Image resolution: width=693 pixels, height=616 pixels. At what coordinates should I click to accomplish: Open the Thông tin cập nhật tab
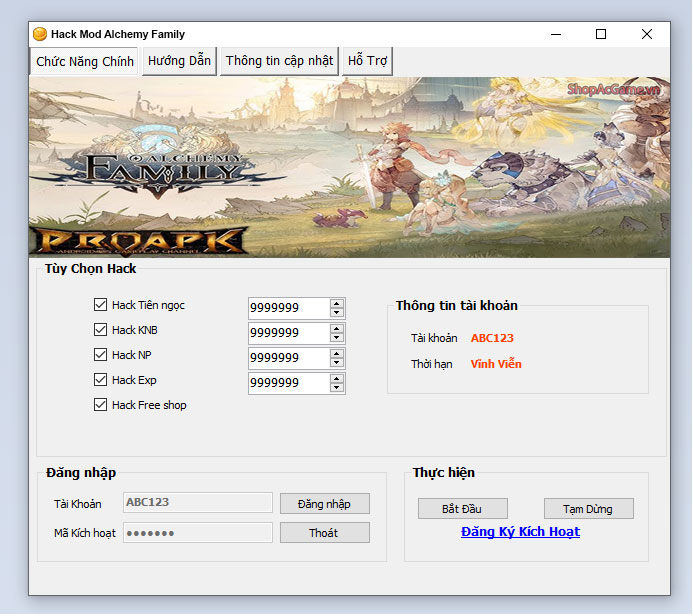[279, 61]
